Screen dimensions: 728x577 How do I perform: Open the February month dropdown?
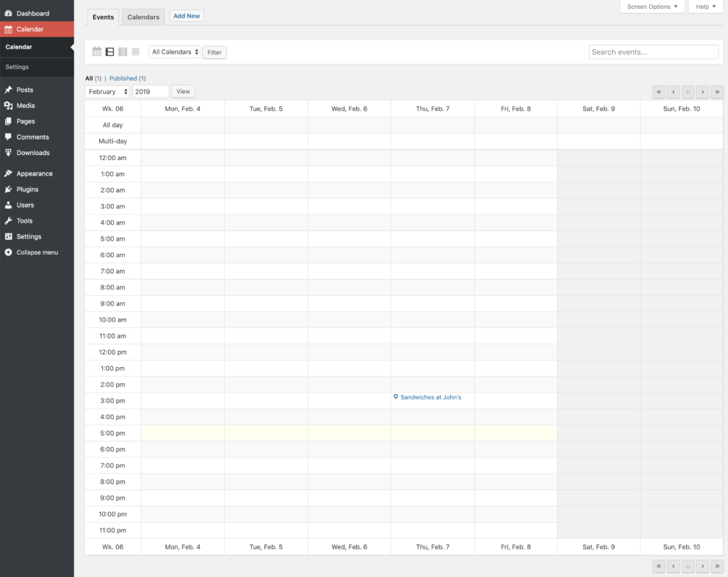[107, 92]
